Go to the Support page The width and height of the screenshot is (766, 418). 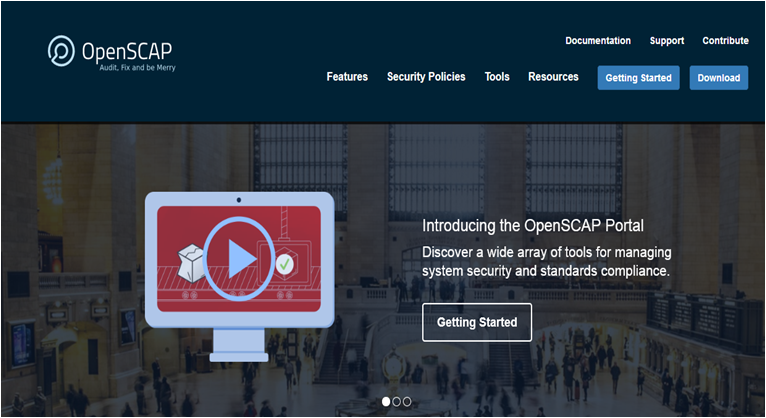pos(666,41)
